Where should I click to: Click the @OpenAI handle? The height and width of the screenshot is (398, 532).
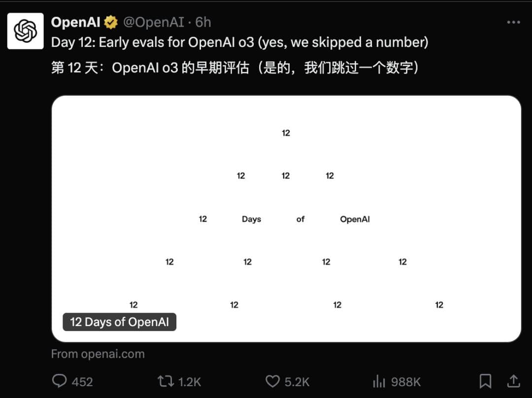tap(153, 22)
